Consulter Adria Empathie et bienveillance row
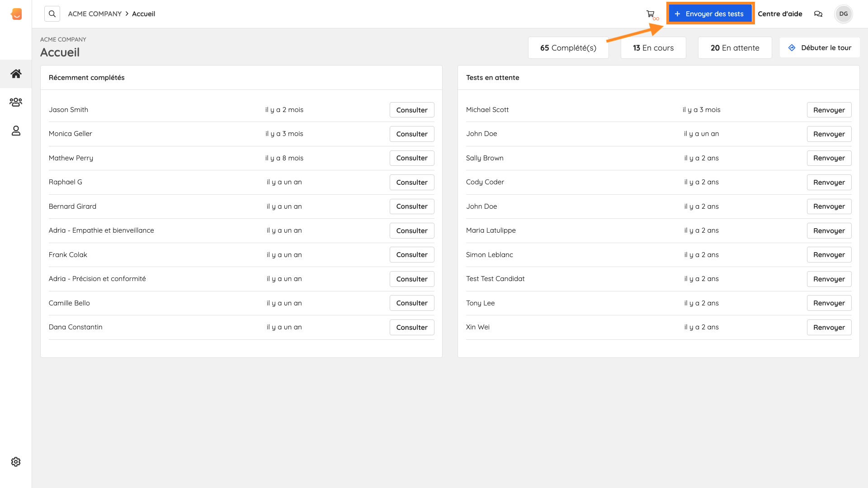This screenshot has height=488, width=868. coord(412,230)
